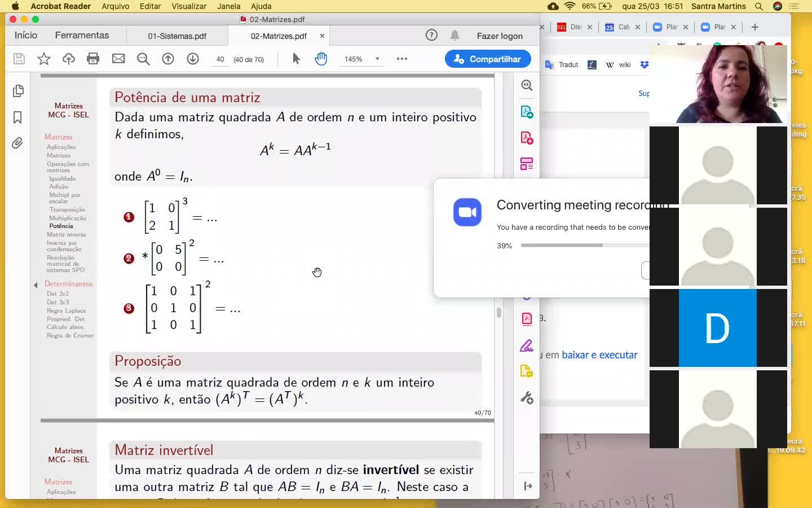Open the find text magnifier in toolbar

(143, 59)
